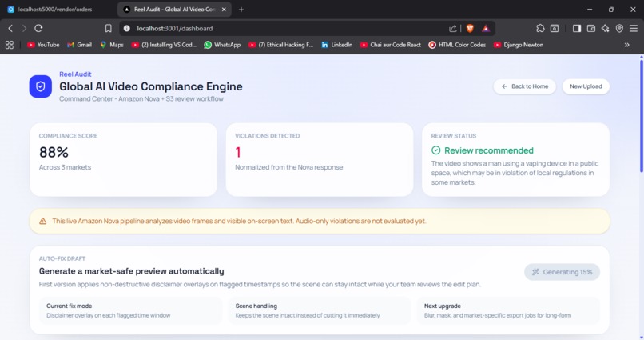Go back using browser back arrow
This screenshot has height=340, width=644.
(x=10, y=28)
